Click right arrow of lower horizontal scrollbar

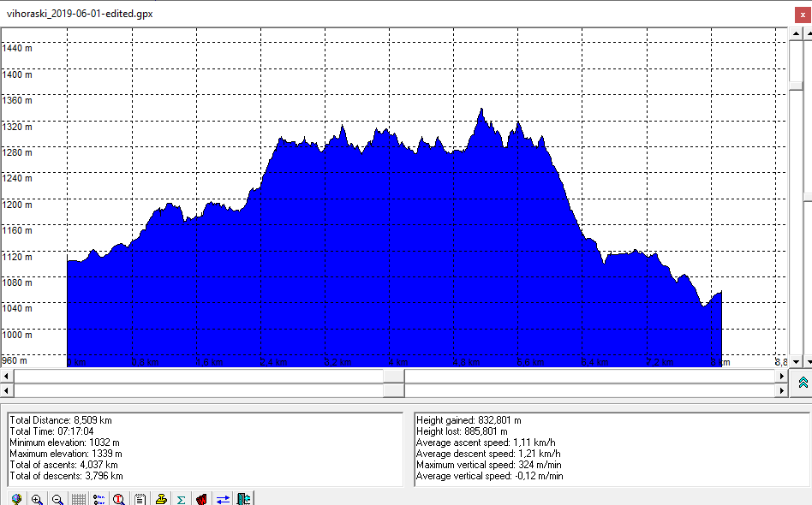780,390
